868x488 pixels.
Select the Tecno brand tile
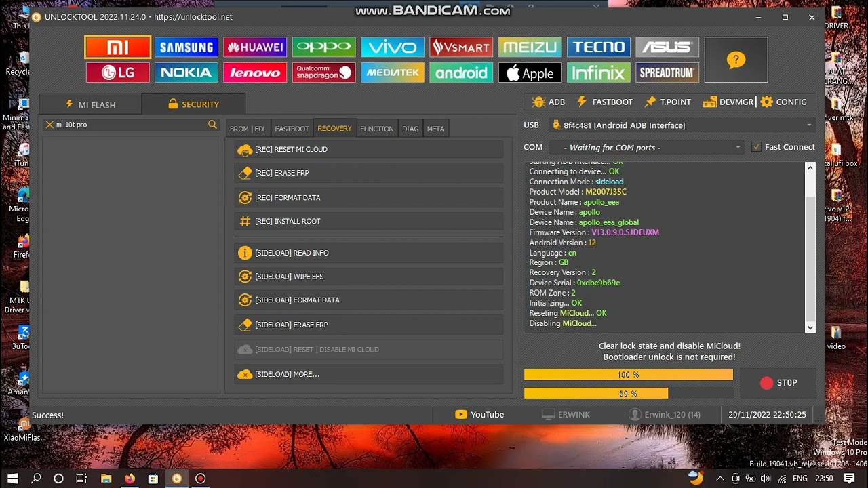pyautogui.click(x=599, y=47)
